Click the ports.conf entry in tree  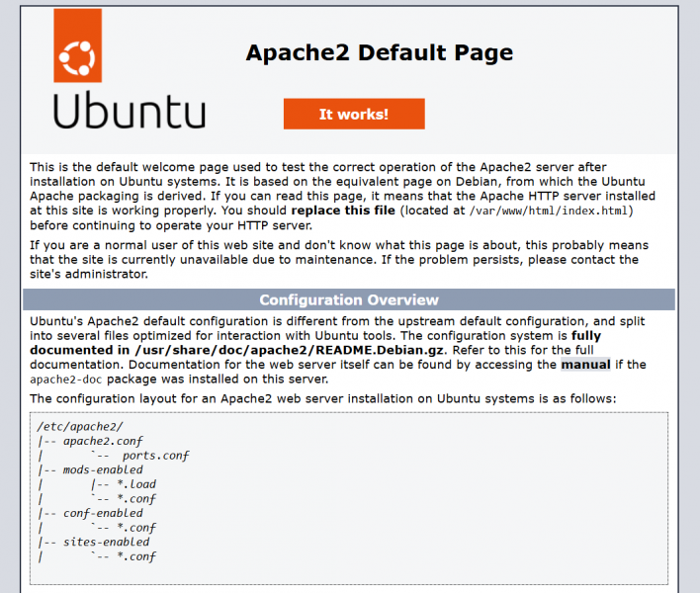156,456
